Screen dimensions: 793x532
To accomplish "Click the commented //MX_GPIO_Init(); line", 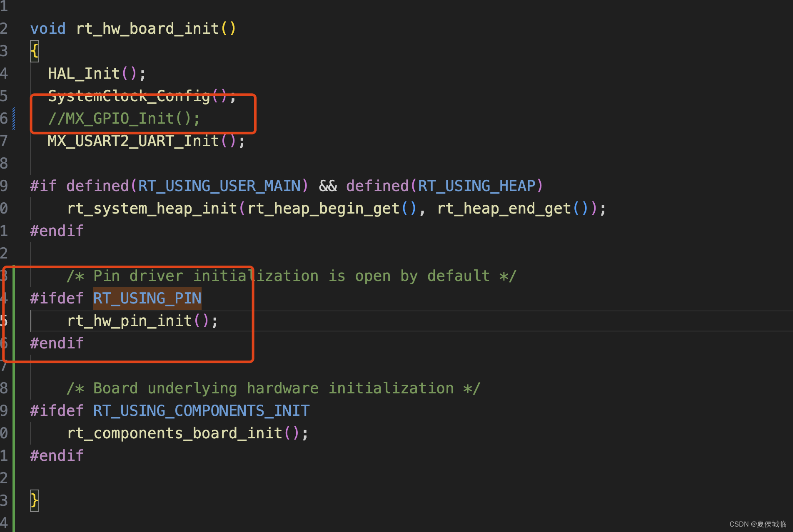I will (x=124, y=119).
